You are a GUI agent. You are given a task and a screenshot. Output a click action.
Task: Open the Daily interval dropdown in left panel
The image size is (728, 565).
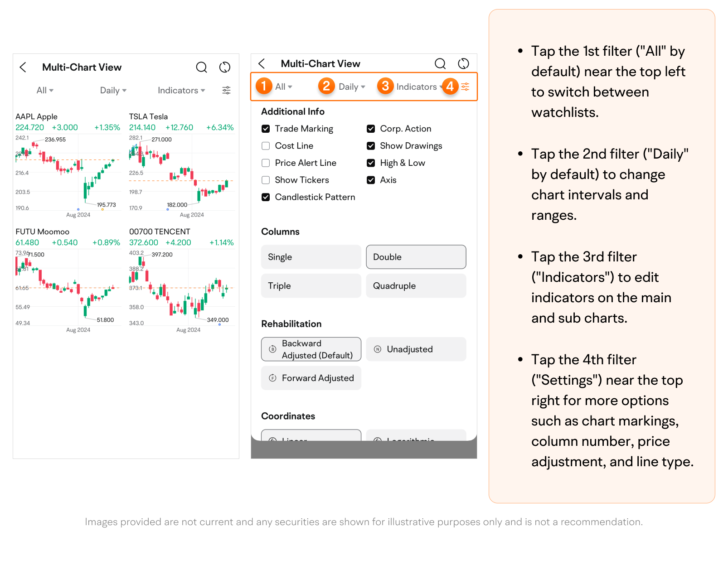(x=113, y=90)
